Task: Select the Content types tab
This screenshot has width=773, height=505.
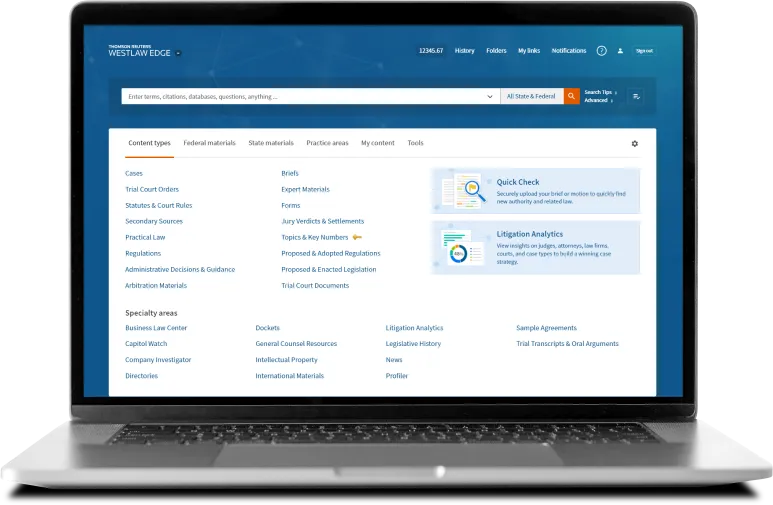Action: (149, 143)
